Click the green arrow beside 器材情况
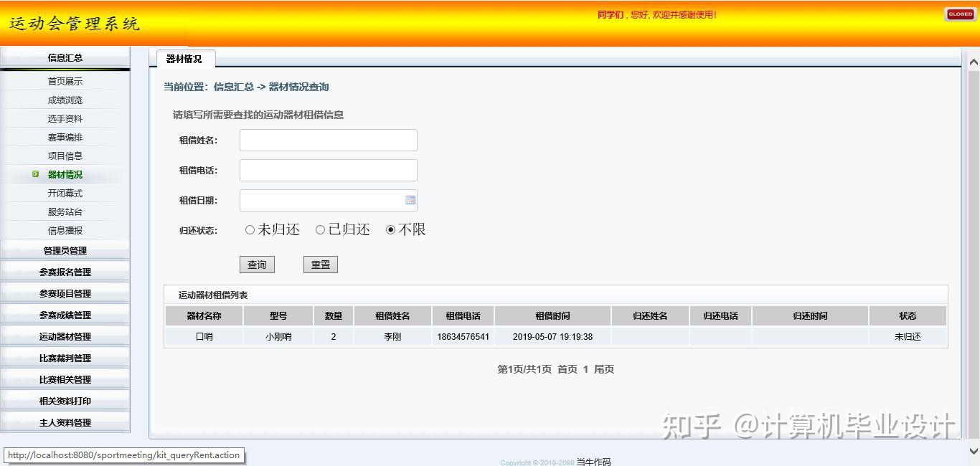The image size is (980, 466). [34, 174]
